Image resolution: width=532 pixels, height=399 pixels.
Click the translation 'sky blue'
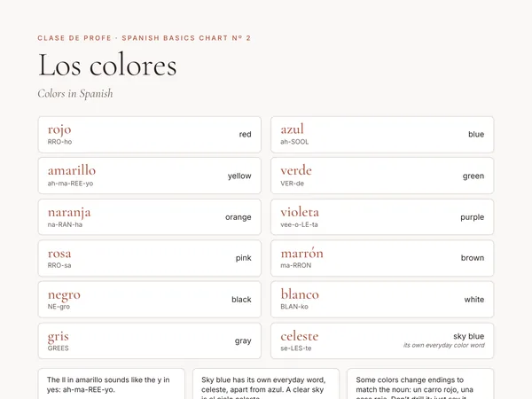pos(468,336)
